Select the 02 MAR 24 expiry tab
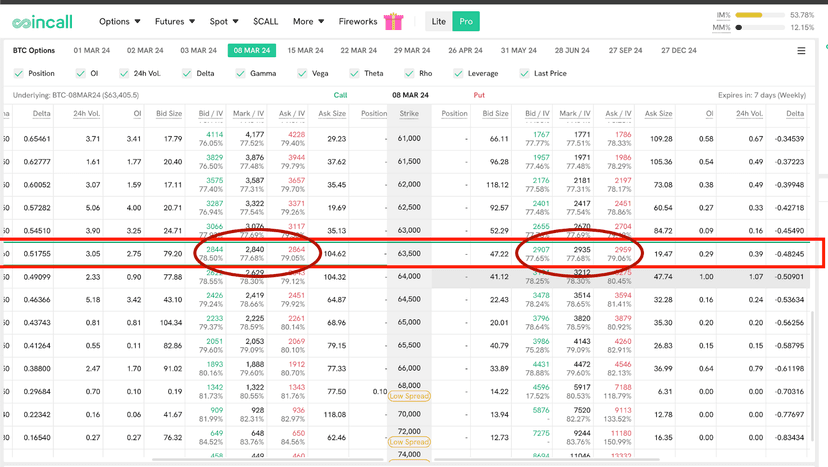The image size is (828, 467). pyautogui.click(x=145, y=51)
